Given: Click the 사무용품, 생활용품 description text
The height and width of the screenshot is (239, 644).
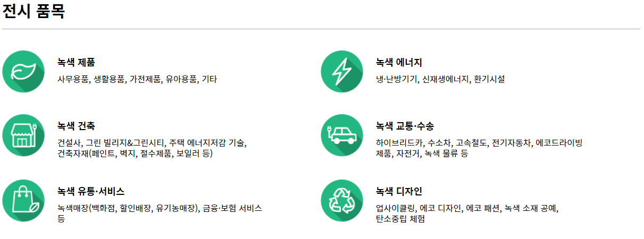Looking at the screenshot, I should [x=137, y=79].
